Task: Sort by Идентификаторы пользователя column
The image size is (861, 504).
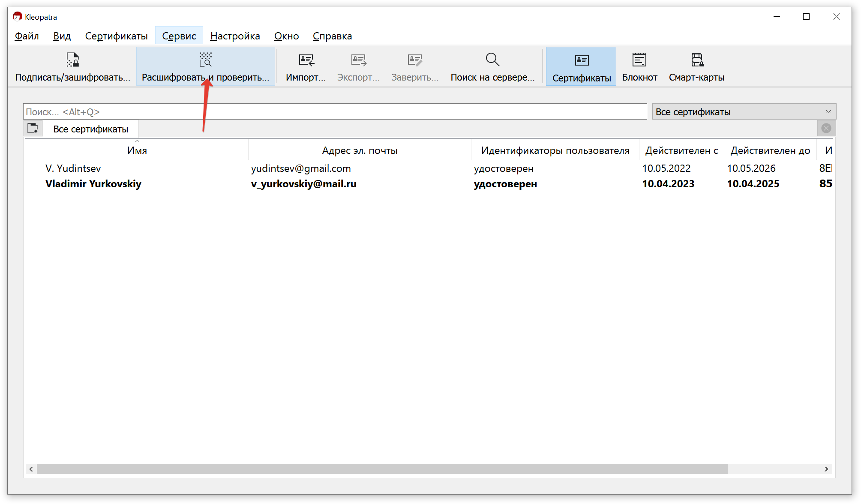Action: [555, 150]
